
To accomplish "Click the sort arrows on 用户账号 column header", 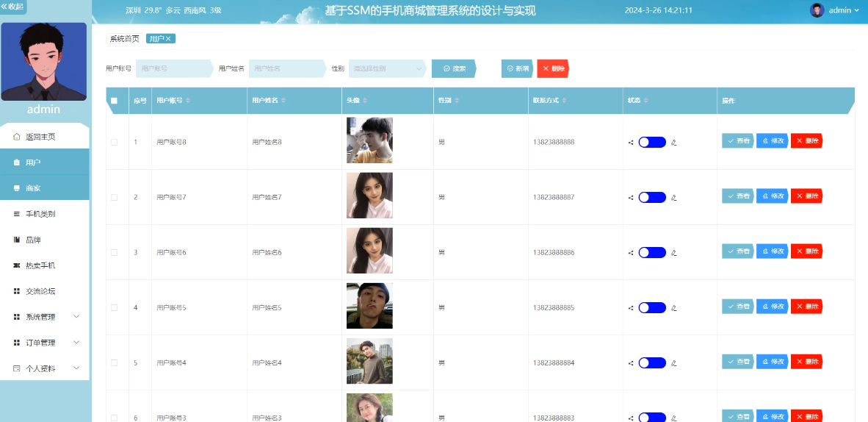I will pos(188,101).
